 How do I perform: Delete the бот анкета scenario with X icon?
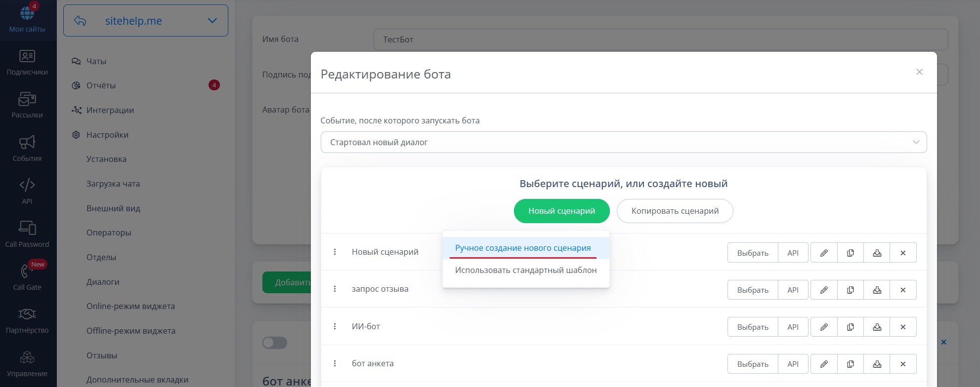click(903, 364)
